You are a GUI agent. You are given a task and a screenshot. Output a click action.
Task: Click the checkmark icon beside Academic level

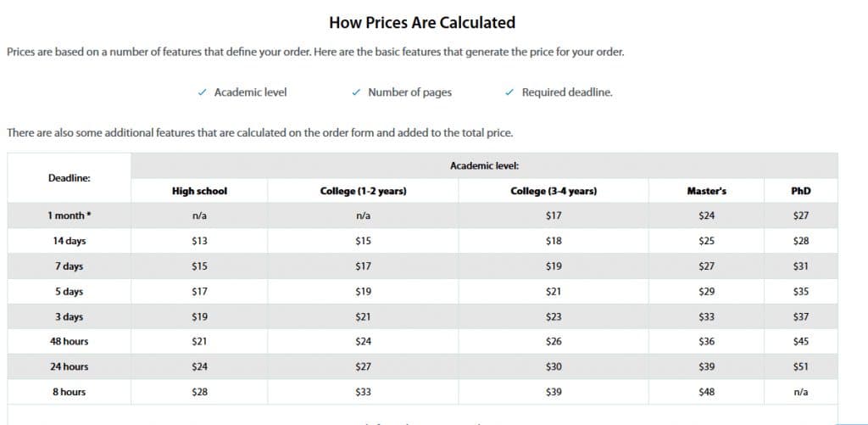[202, 92]
